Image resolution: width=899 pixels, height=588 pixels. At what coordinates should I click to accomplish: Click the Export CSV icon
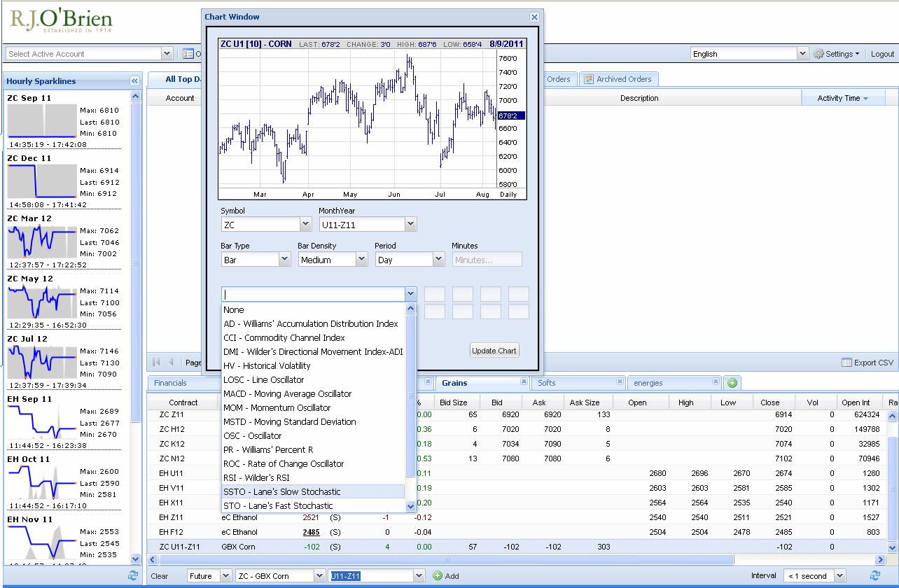click(x=847, y=363)
